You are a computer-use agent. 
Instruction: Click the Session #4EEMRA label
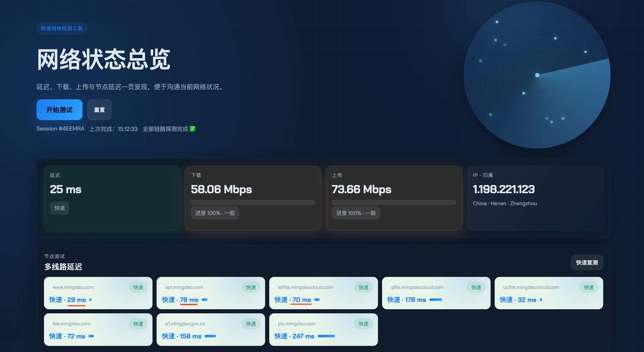[60, 129]
